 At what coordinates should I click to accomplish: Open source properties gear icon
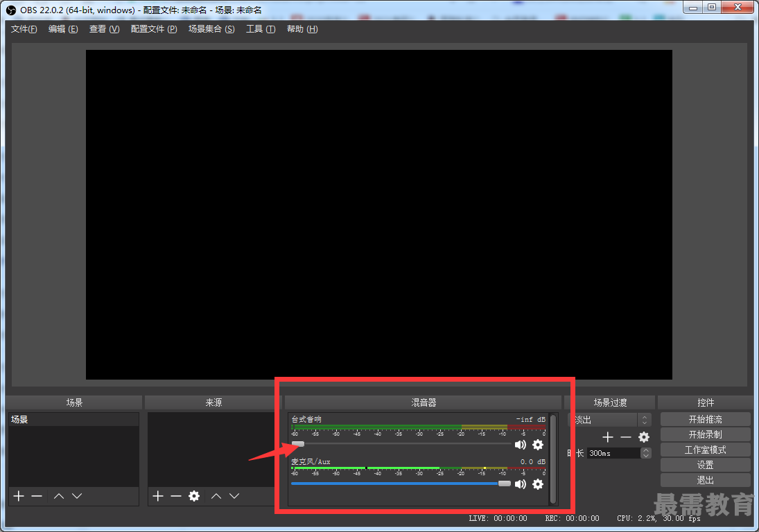coord(194,496)
